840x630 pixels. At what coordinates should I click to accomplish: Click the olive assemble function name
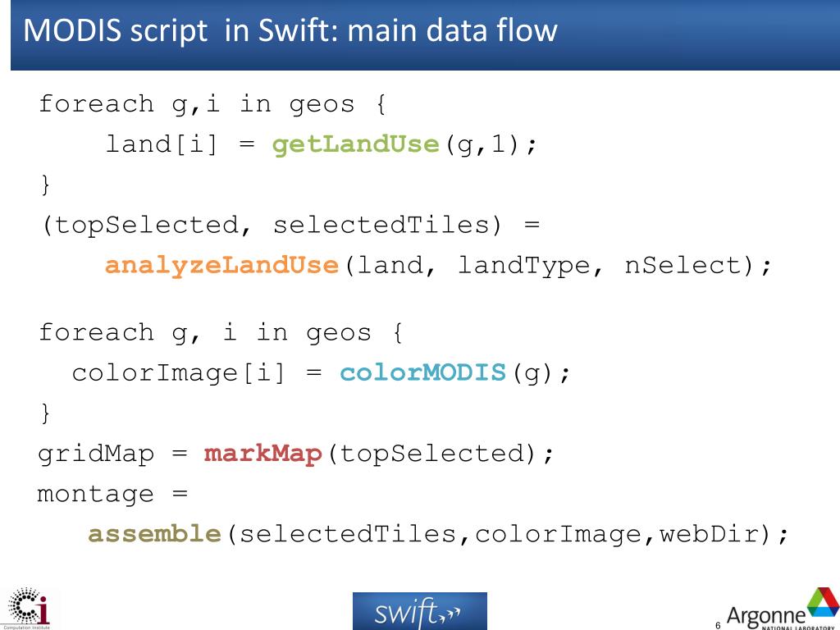click(155, 534)
